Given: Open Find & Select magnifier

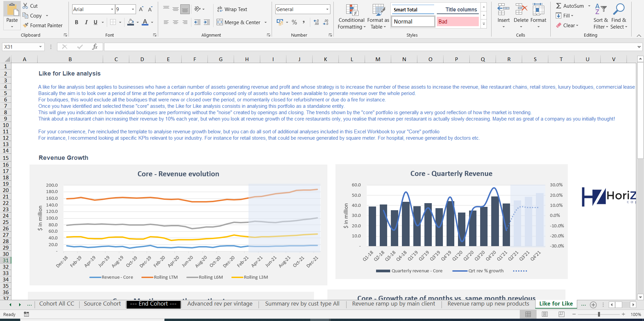Looking at the screenshot, I should click(619, 9).
